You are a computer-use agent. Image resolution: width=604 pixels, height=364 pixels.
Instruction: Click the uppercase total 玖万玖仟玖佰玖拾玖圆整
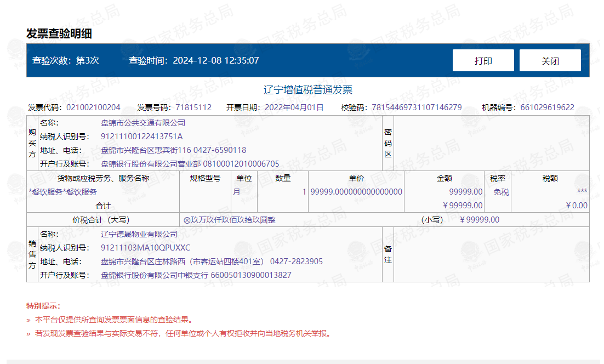click(x=233, y=220)
